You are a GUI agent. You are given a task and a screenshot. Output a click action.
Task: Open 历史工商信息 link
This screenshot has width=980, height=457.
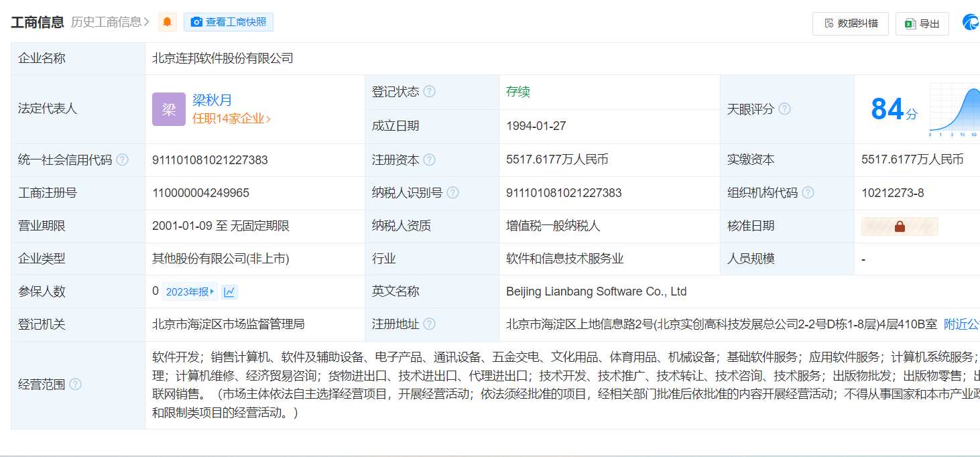(110, 22)
